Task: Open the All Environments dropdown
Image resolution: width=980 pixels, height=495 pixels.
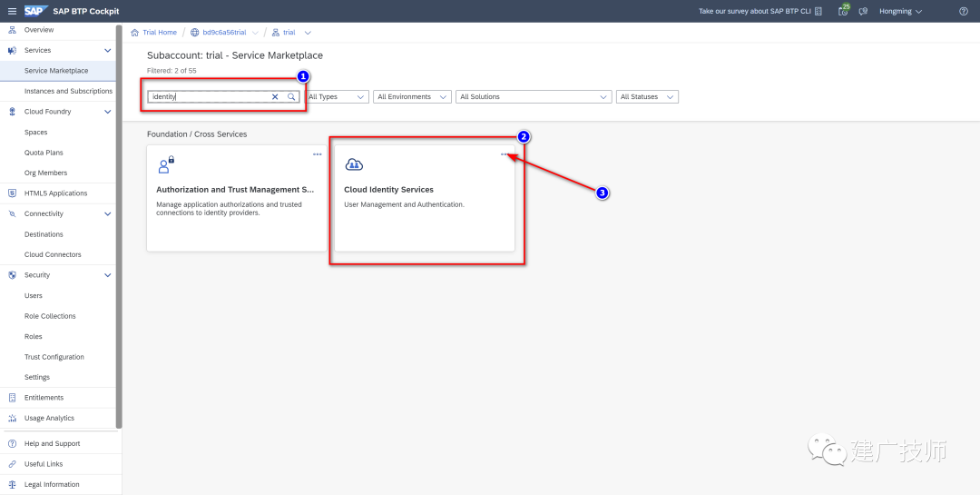Action: (x=412, y=97)
